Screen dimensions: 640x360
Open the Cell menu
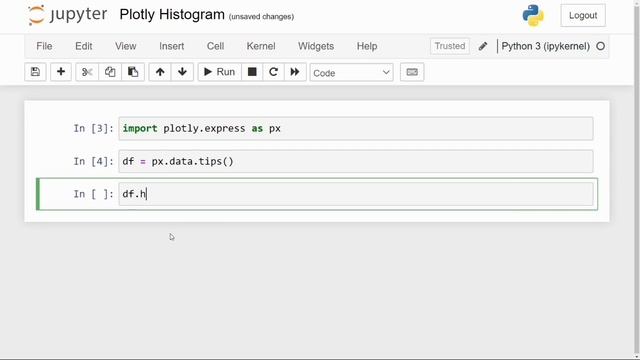tap(215, 46)
